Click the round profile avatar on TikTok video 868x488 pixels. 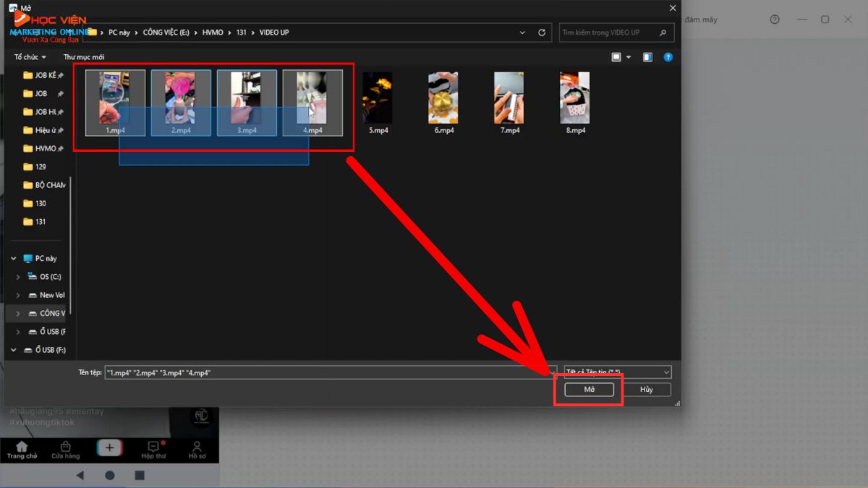[x=200, y=417]
